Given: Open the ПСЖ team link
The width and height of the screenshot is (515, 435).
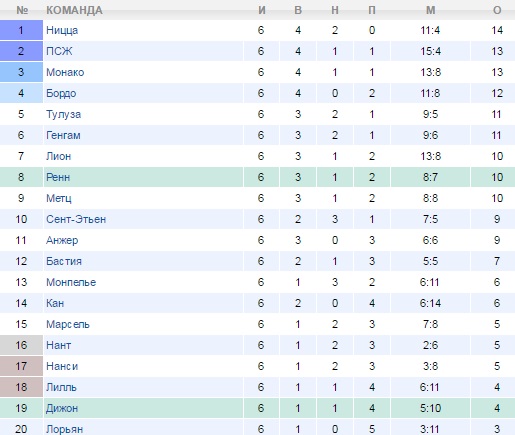Looking at the screenshot, I should point(59,51).
